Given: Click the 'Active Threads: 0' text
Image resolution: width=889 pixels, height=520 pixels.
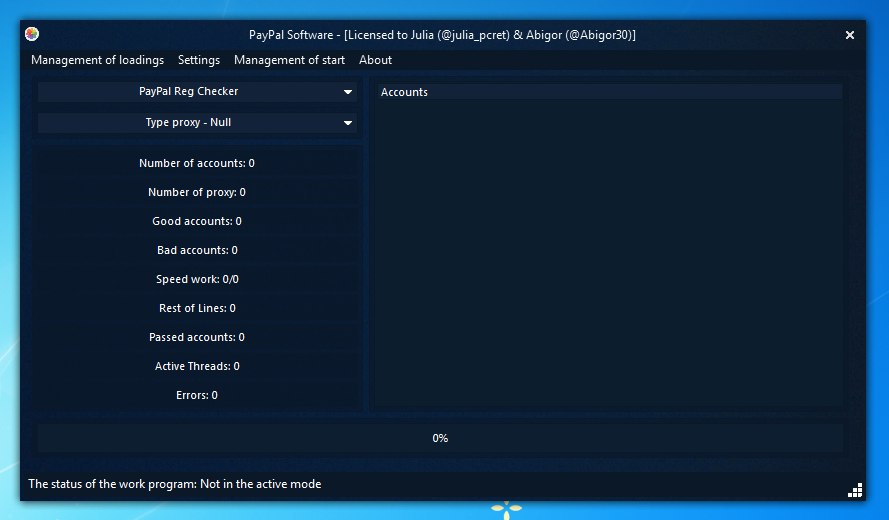Looking at the screenshot, I should click(197, 366).
